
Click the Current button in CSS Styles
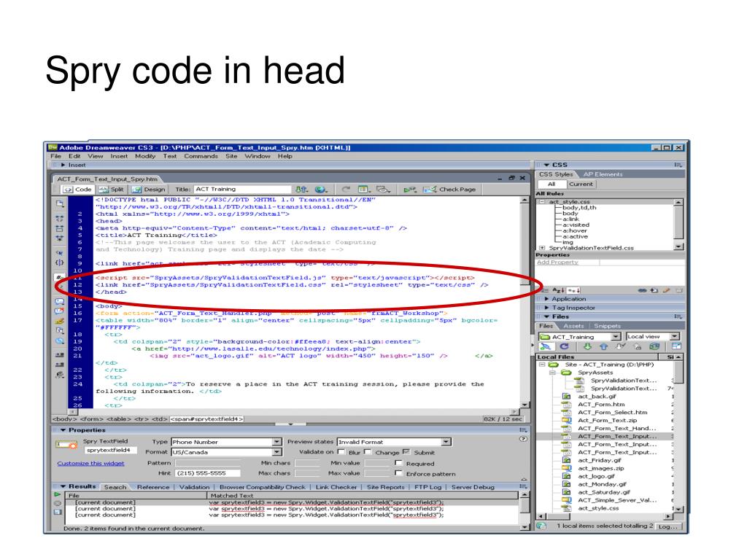click(x=581, y=184)
